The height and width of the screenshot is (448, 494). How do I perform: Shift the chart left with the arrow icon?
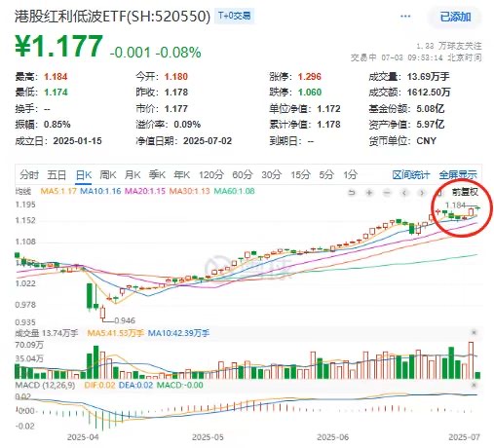[x=404, y=193]
